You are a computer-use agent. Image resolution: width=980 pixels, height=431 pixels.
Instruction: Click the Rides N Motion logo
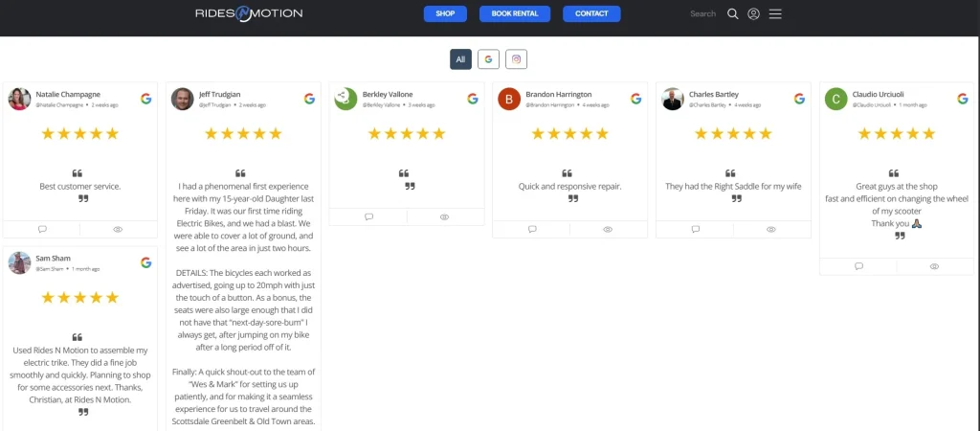tap(248, 13)
